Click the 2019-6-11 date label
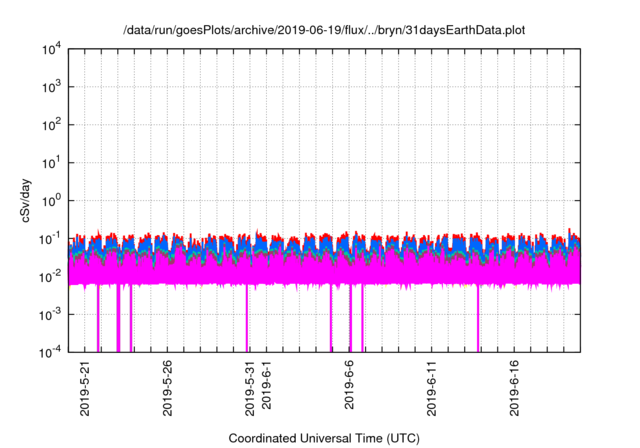Image resolution: width=640 pixels, height=448 pixels. (431, 388)
